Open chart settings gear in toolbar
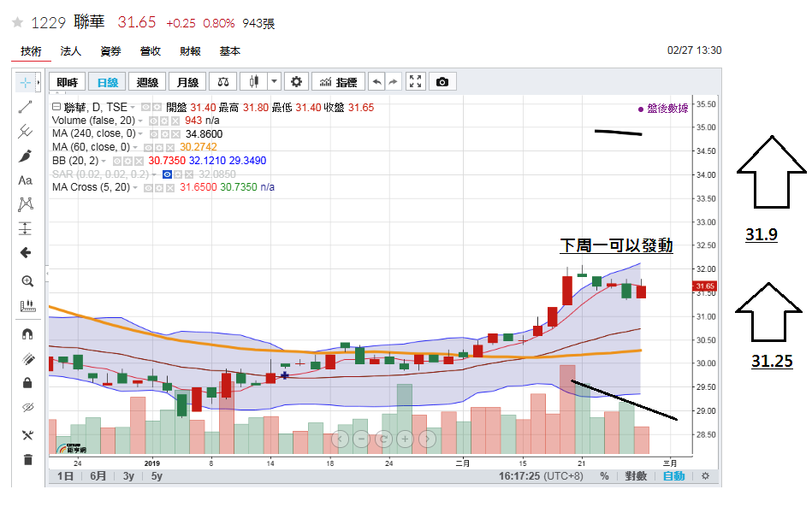 point(296,82)
